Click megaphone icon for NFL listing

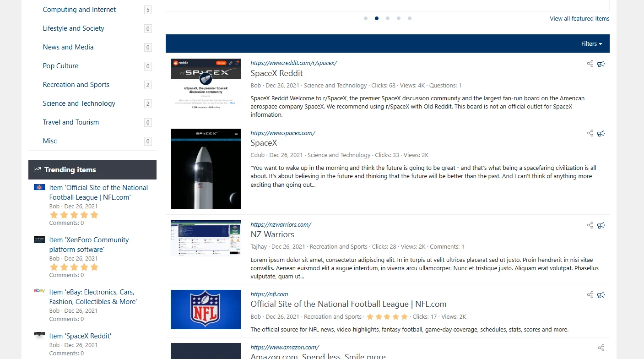[x=601, y=294]
